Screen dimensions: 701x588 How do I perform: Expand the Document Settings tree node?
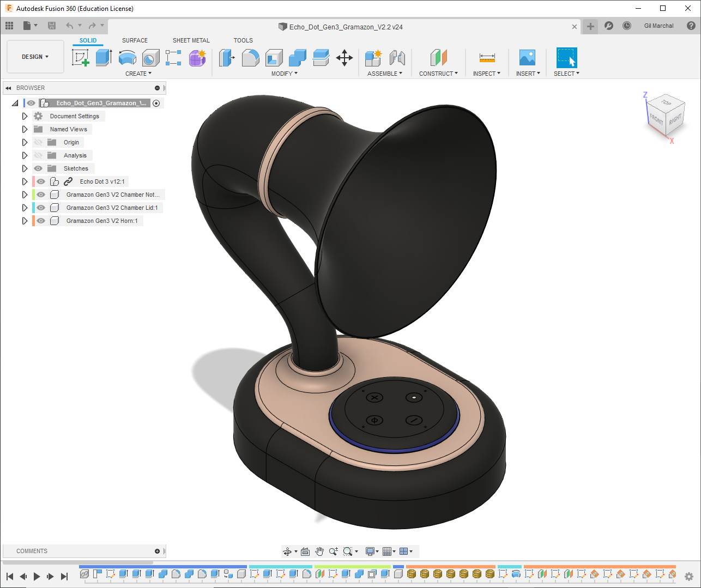pyautogui.click(x=25, y=116)
